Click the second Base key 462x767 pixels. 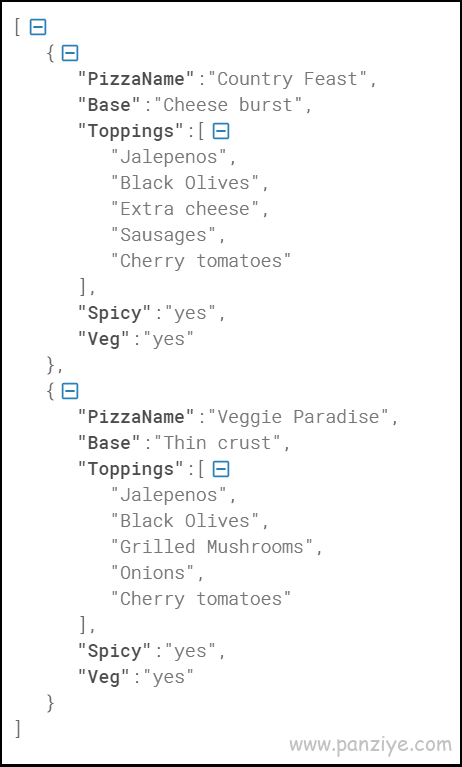pyautogui.click(x=110, y=443)
